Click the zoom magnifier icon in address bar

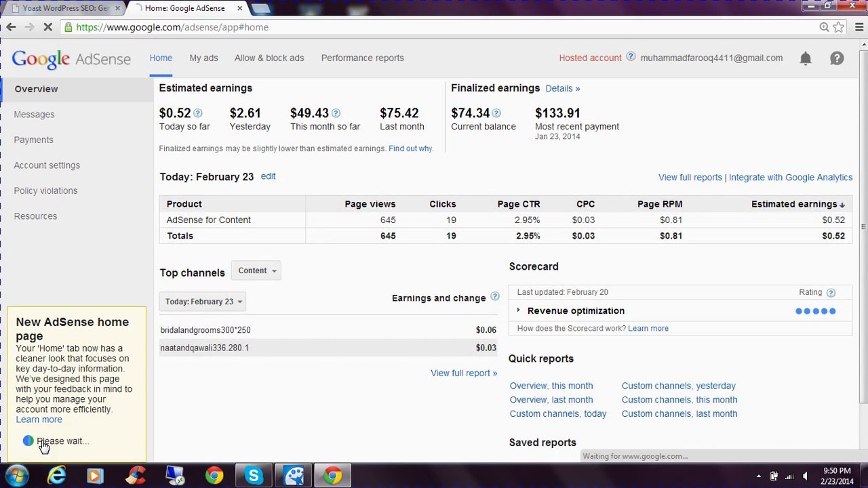(824, 27)
